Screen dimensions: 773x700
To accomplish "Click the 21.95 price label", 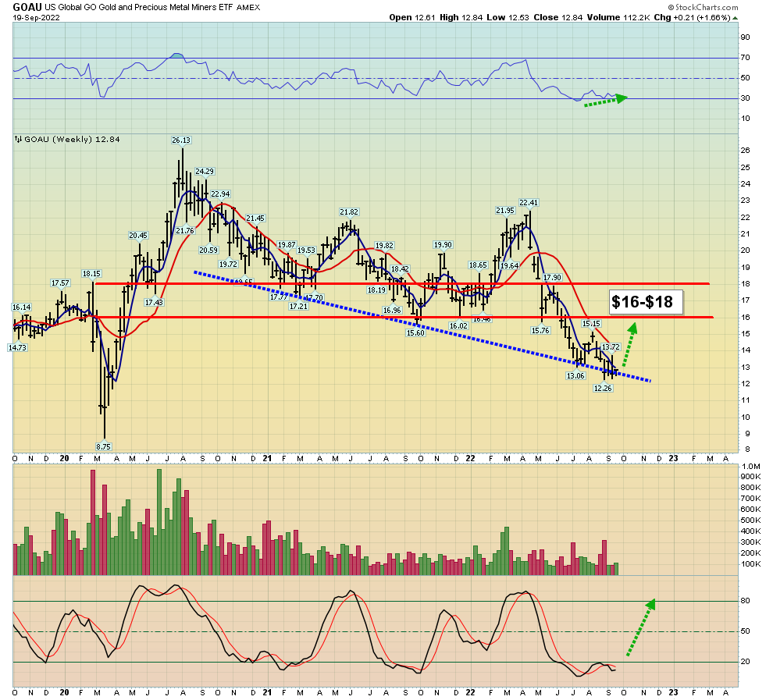I will tap(505, 211).
